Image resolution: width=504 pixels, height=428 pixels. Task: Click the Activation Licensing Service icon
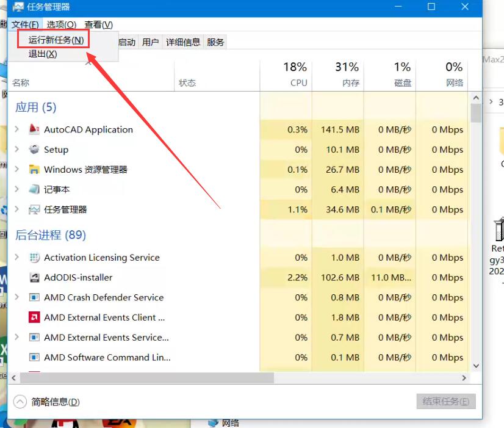(x=34, y=258)
